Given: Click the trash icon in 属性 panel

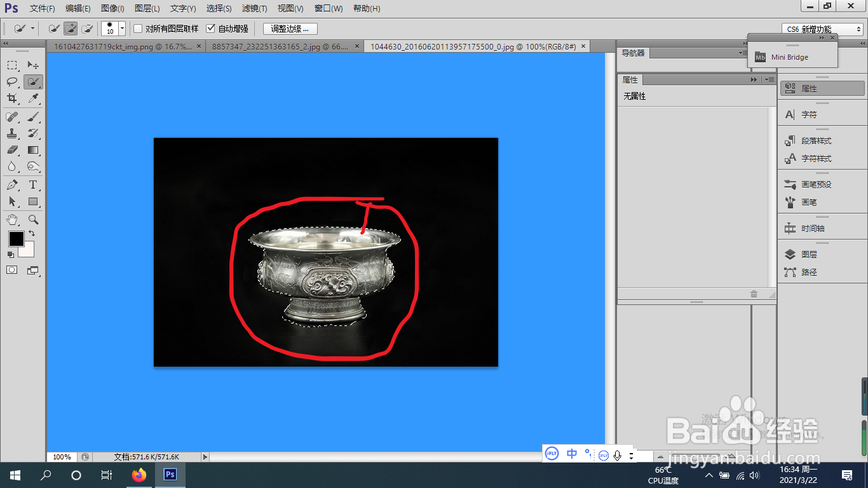Looking at the screenshot, I should point(754,294).
